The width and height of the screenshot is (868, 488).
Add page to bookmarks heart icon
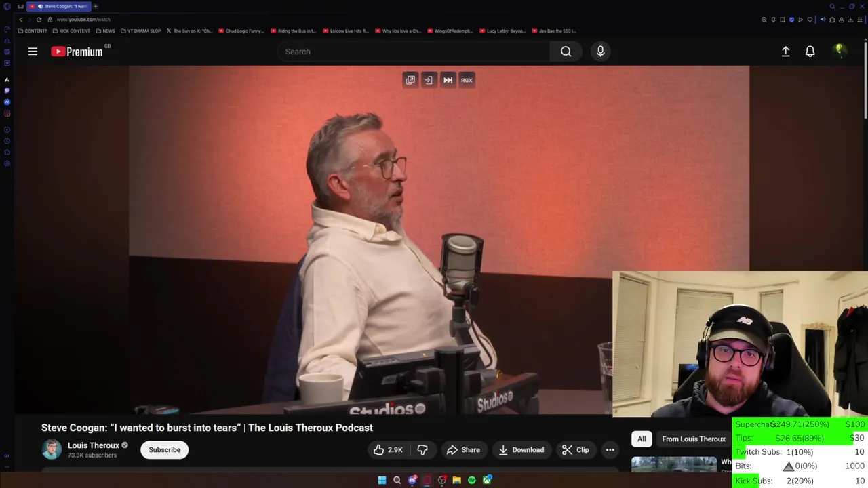[x=810, y=20]
